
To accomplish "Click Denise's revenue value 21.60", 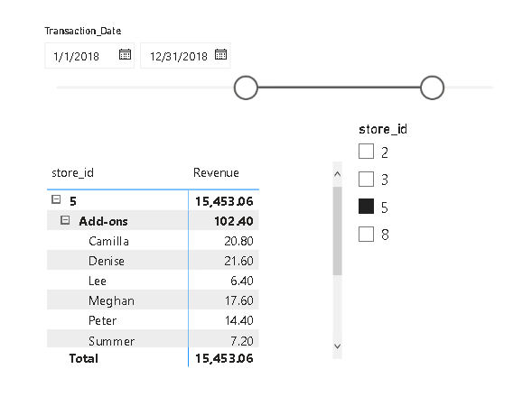I will point(238,262).
